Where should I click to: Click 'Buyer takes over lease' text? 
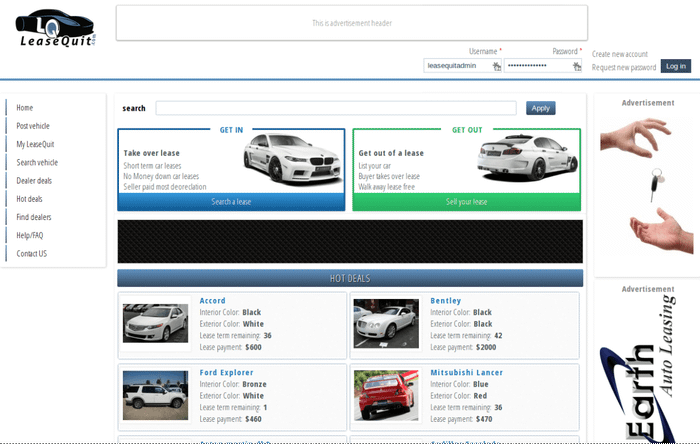point(389,176)
